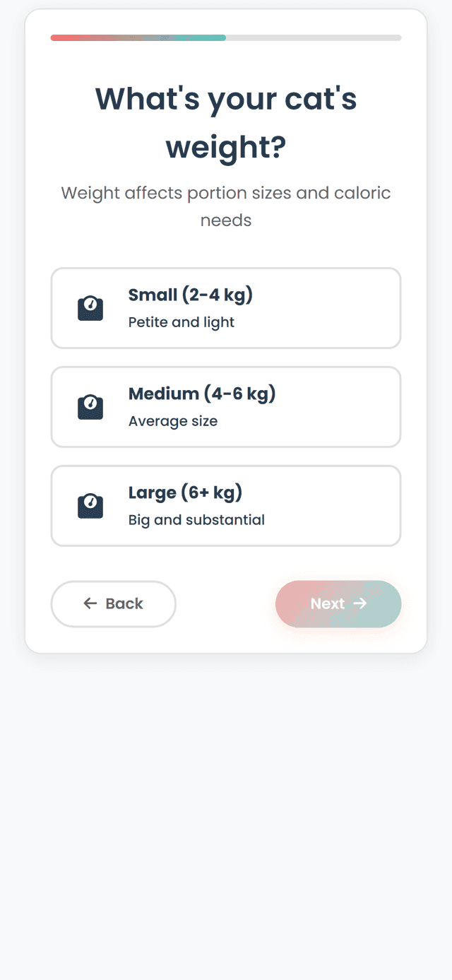
Task: Click the right arrow icon inside Next
Action: (x=360, y=604)
